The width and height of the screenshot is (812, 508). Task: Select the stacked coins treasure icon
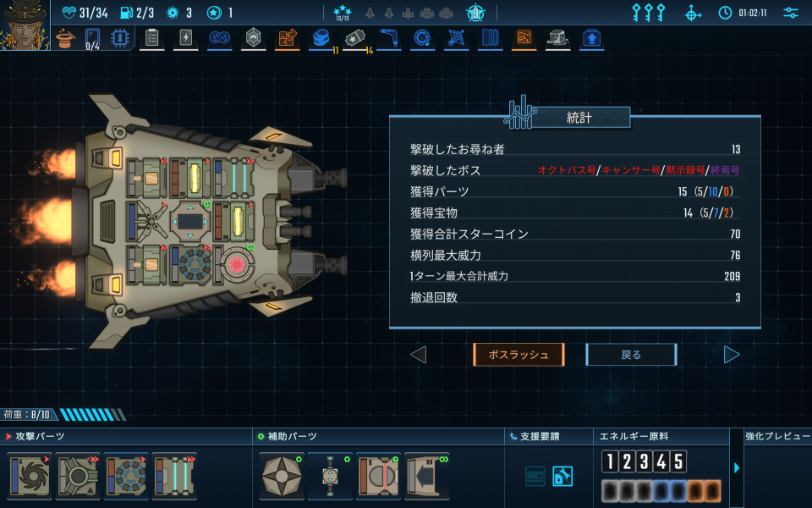[321, 38]
